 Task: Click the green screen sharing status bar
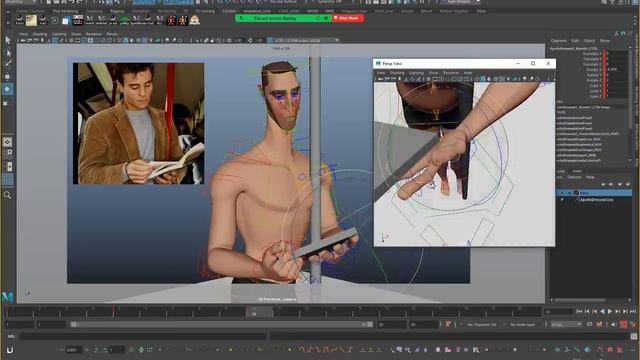point(283,18)
